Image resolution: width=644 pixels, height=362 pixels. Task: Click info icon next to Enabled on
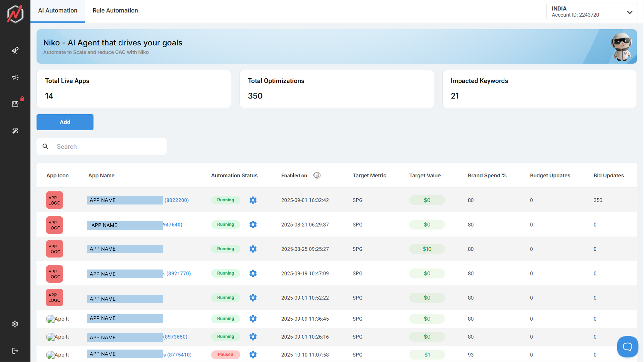click(x=317, y=175)
